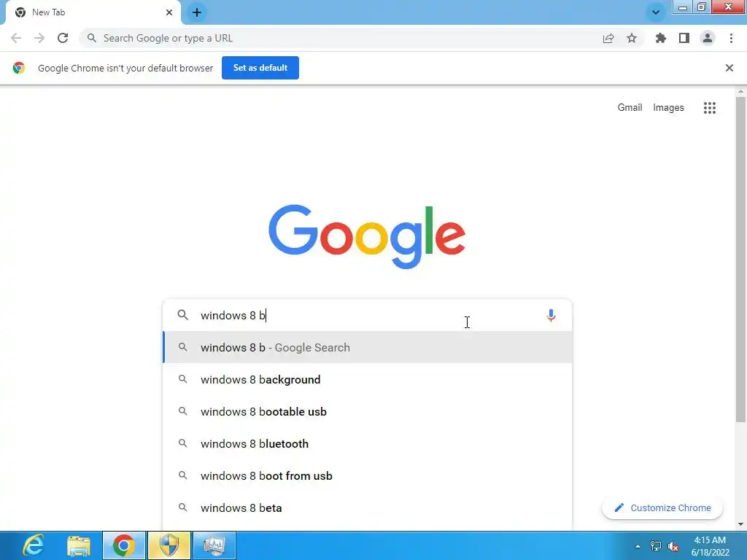747x560 pixels.
Task: Start voice search with microphone icon
Action: [x=551, y=315]
